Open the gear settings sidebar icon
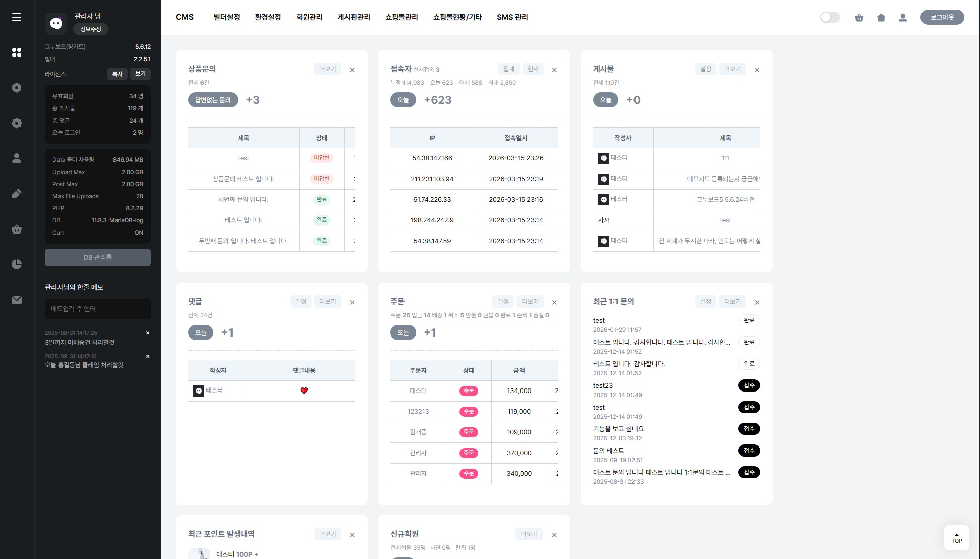The image size is (980, 559). (x=17, y=123)
